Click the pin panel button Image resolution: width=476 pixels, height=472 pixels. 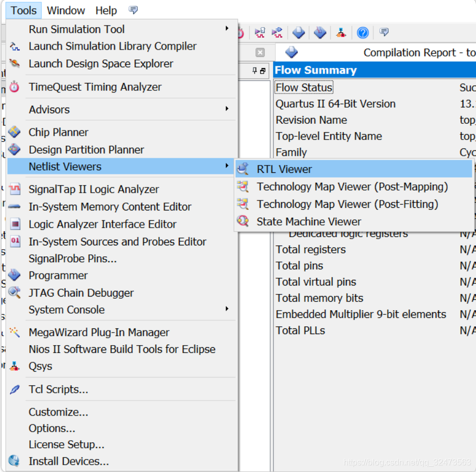coord(254,70)
